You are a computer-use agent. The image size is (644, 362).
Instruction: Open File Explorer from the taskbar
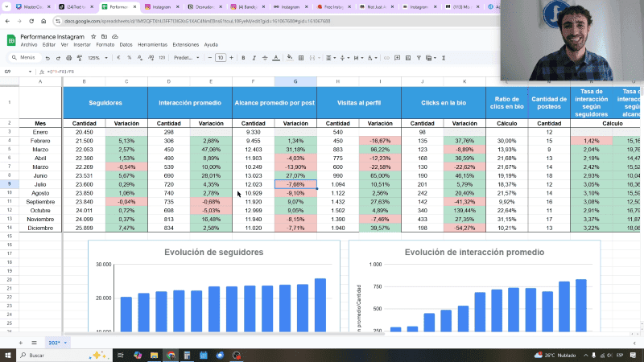tap(154, 355)
